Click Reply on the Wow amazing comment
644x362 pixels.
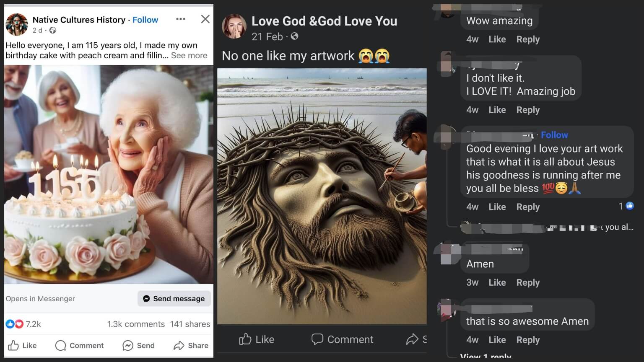[x=527, y=39]
